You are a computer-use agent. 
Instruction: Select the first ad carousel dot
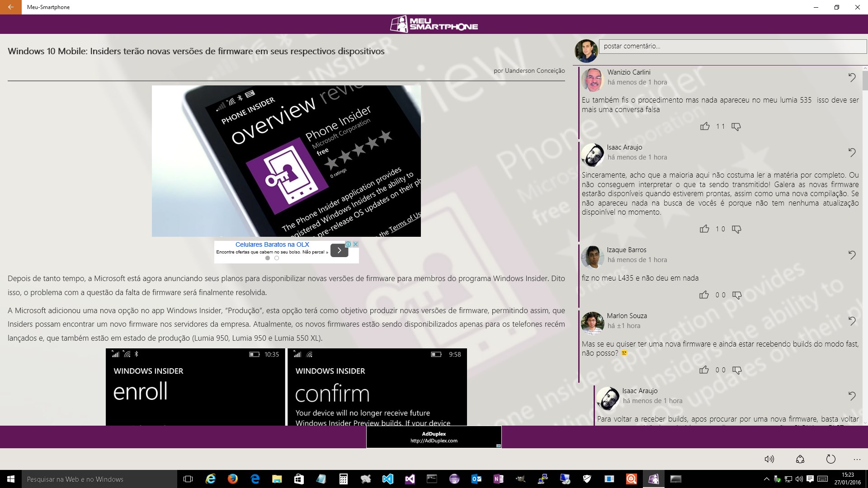[x=268, y=258]
